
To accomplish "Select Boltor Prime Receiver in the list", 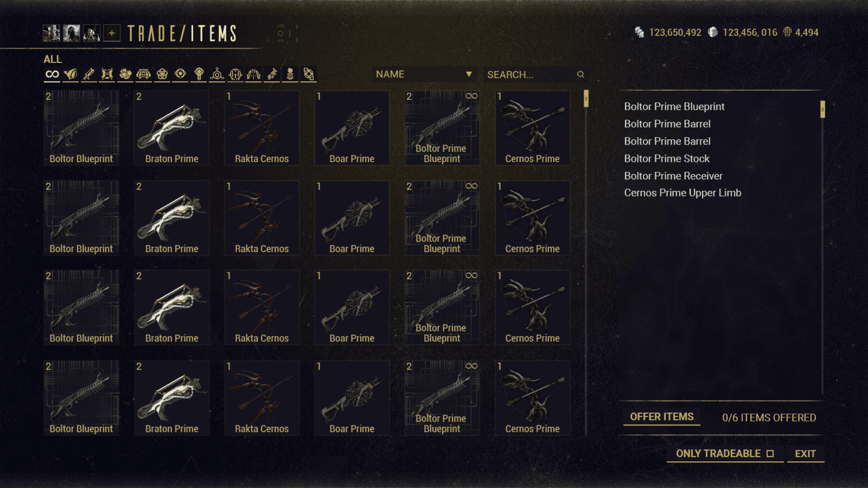I will 673,176.
